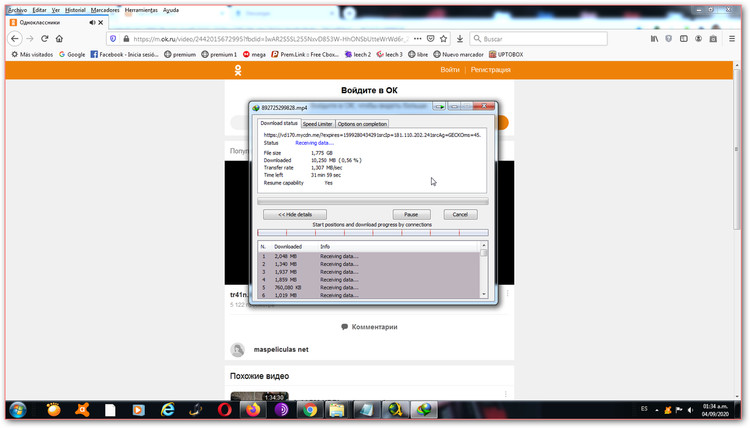The image size is (750, 428).
Task: Switch to the Speed Limiter tab
Action: tap(318, 124)
